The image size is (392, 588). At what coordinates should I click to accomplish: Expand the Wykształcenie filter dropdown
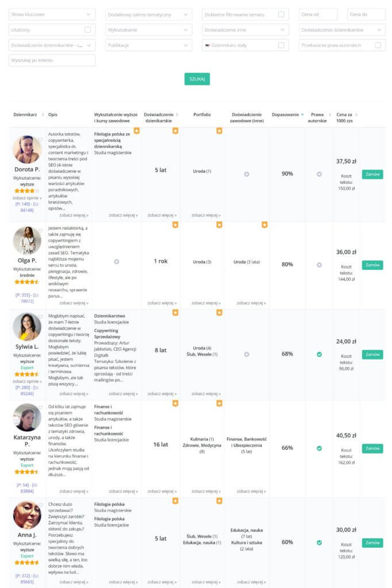149,30
